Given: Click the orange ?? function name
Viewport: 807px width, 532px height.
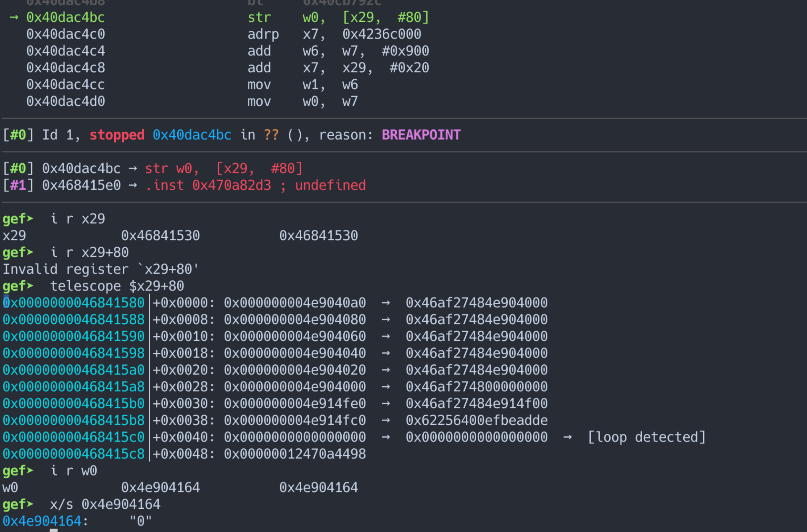Looking at the screenshot, I should (x=271, y=135).
